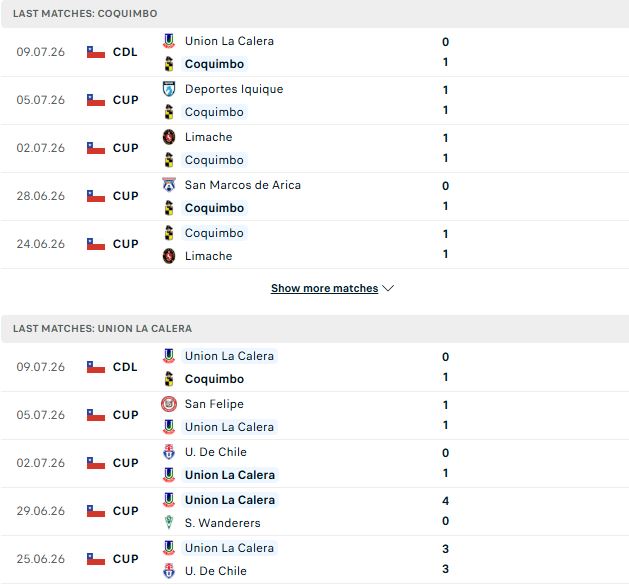Click U. De Chile crest on 02.07.26
The height and width of the screenshot is (584, 629).
tap(169, 452)
